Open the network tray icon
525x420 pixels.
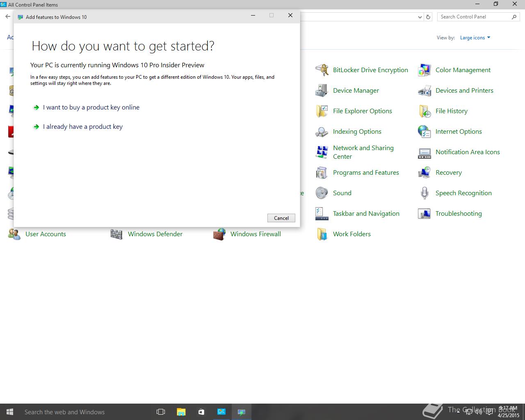(469, 412)
